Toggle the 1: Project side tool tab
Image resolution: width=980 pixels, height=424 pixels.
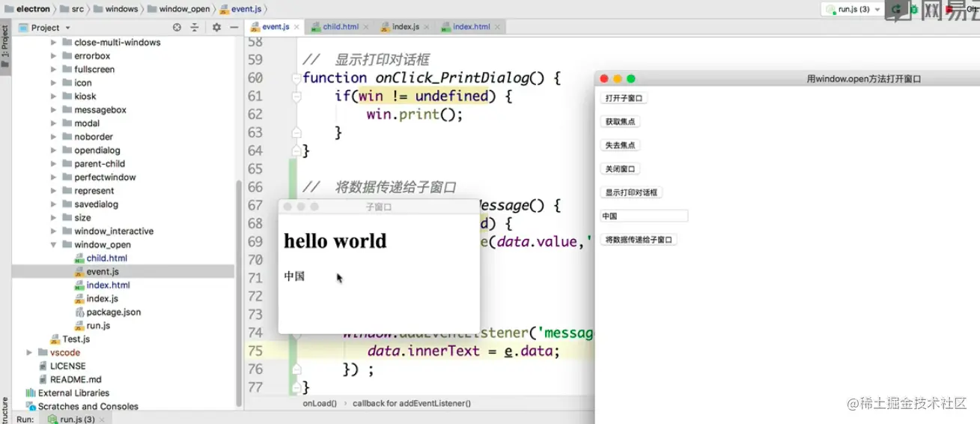[x=5, y=46]
